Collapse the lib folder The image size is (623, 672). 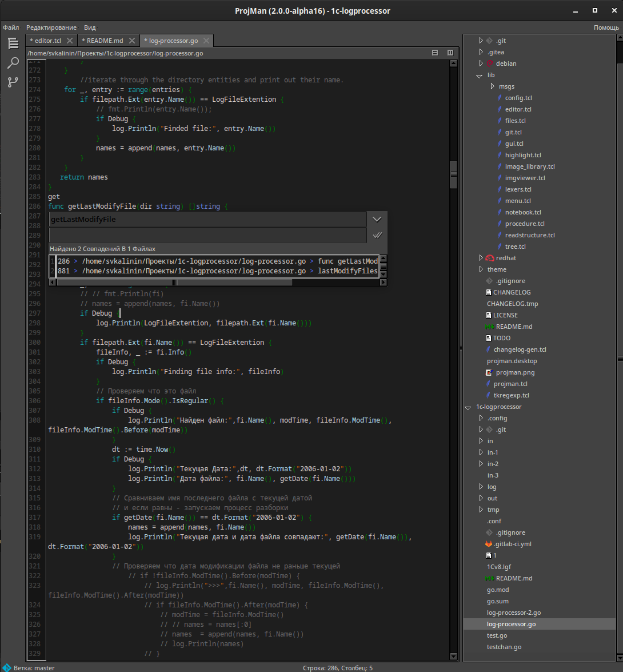point(480,75)
